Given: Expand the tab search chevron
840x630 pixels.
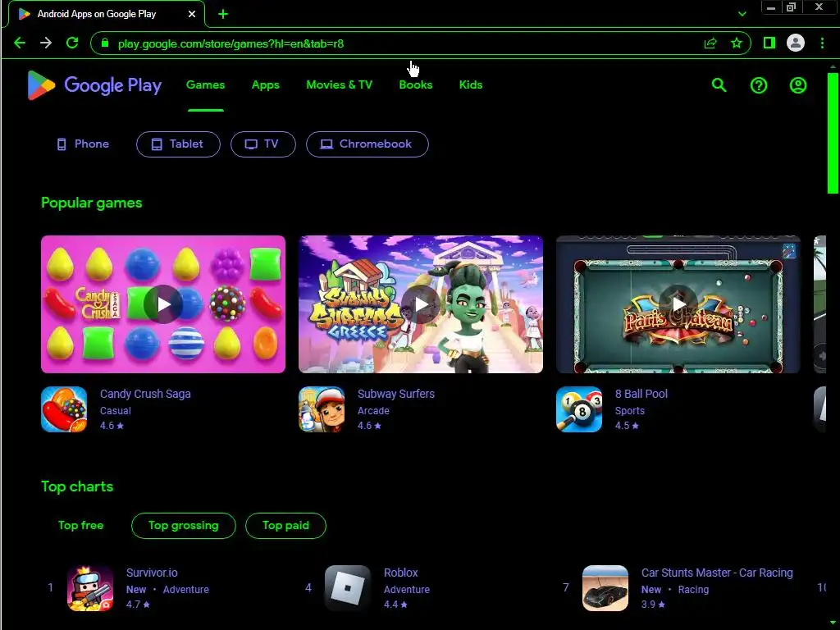Looking at the screenshot, I should (742, 14).
